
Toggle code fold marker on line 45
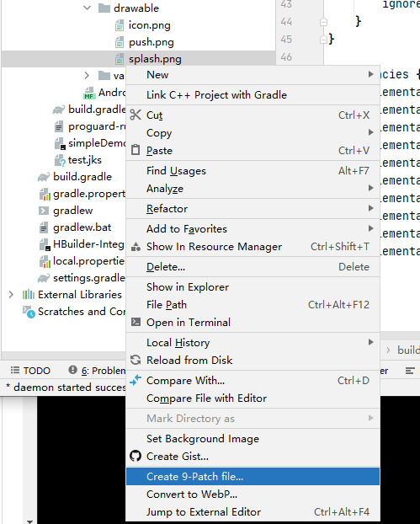click(x=323, y=40)
